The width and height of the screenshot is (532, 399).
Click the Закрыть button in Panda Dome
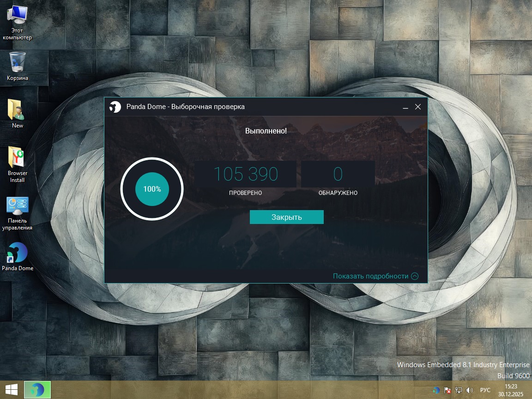coord(286,217)
